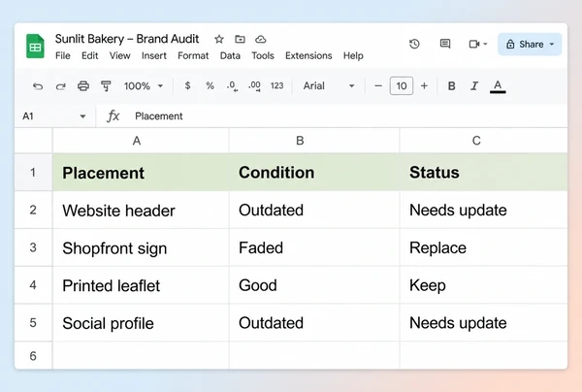Viewport: 582px width, 392px height.
Task: Click the Print icon
Action: click(83, 86)
